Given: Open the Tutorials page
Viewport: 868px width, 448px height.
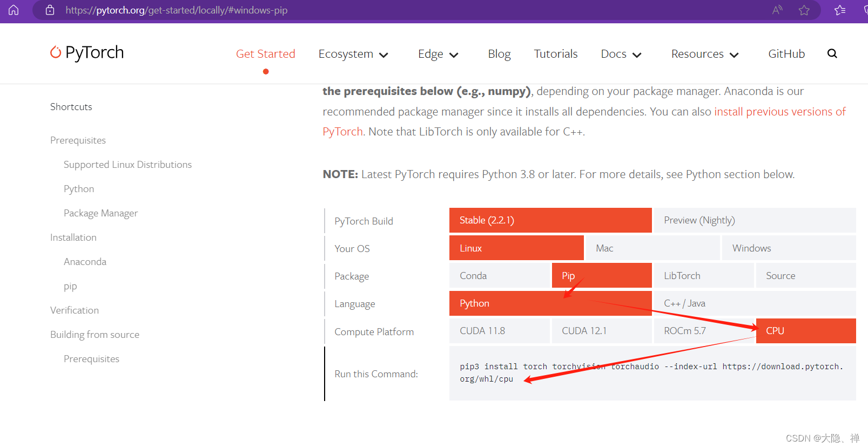Looking at the screenshot, I should click(556, 54).
